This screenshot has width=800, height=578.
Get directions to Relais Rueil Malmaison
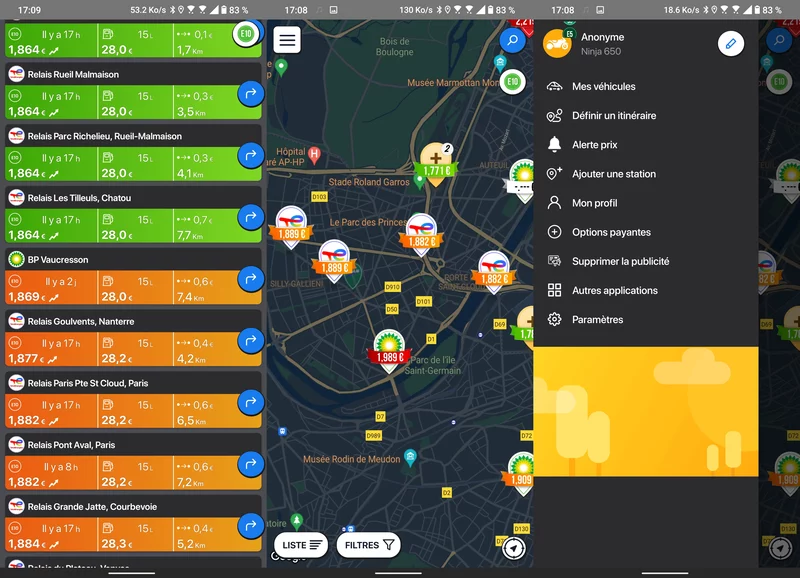(x=251, y=94)
